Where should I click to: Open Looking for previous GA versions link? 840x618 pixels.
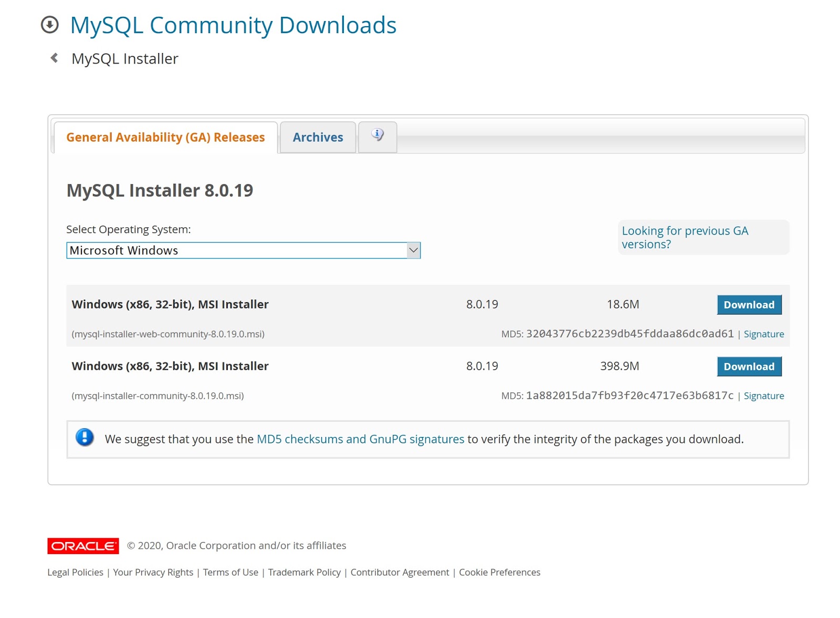tap(686, 237)
